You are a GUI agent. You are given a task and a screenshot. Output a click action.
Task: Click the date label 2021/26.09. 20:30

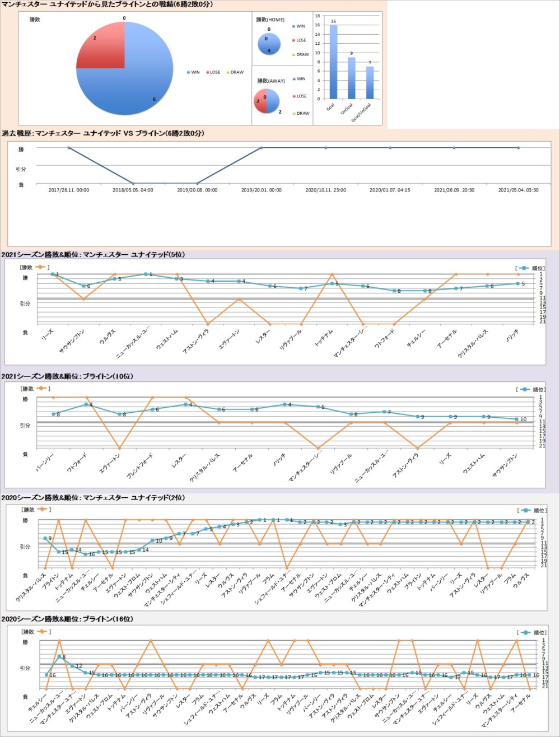454,190
